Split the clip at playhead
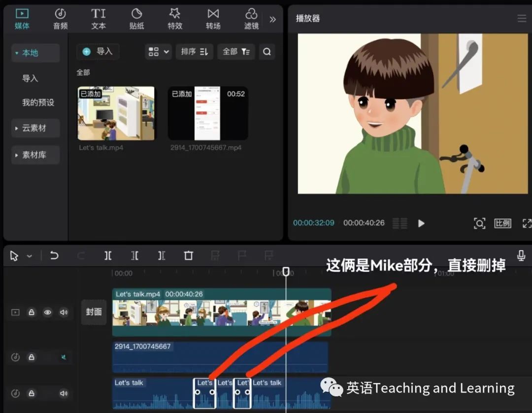The image size is (532, 413). click(108, 255)
